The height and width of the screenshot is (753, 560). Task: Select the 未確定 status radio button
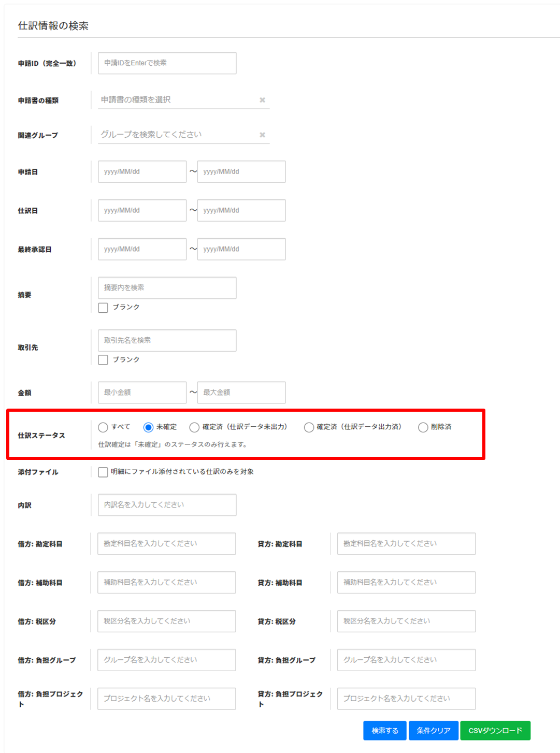pyautogui.click(x=148, y=427)
